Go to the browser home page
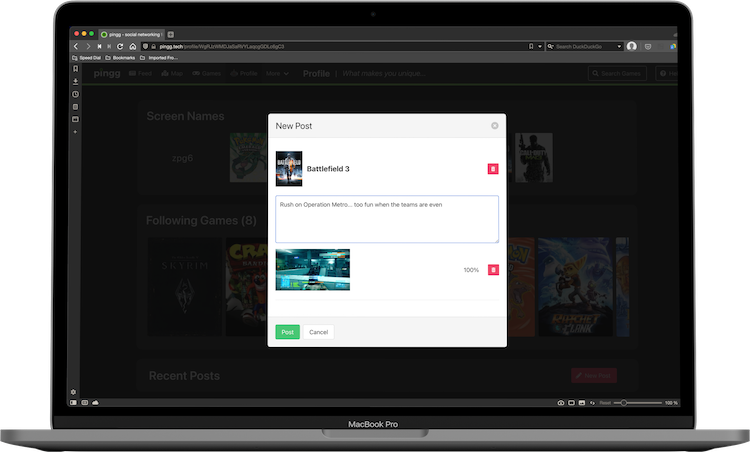The width and height of the screenshot is (750, 452). click(x=133, y=46)
